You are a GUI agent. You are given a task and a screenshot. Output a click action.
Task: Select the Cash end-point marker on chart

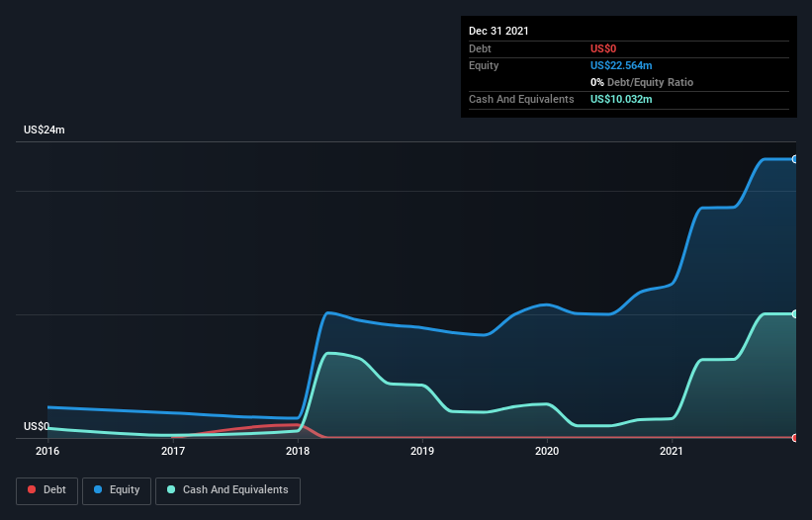coord(795,314)
